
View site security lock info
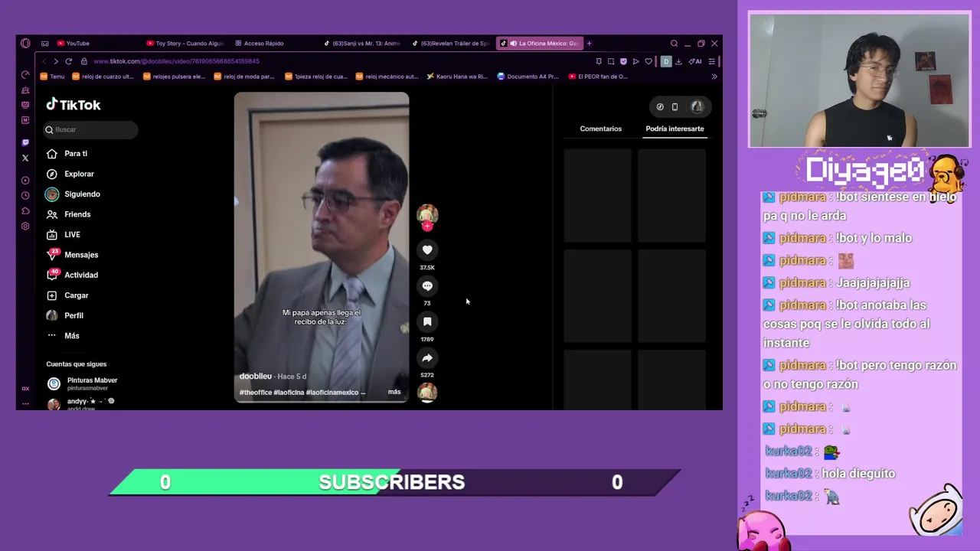pos(84,61)
